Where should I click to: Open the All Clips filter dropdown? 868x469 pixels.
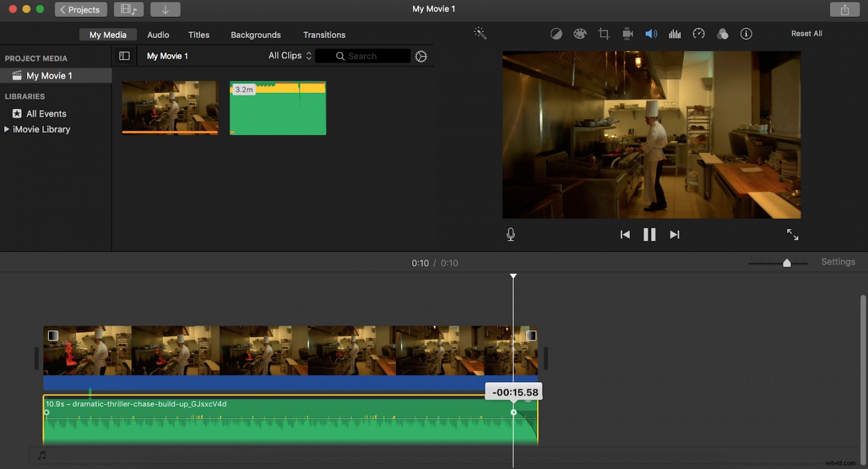(289, 55)
